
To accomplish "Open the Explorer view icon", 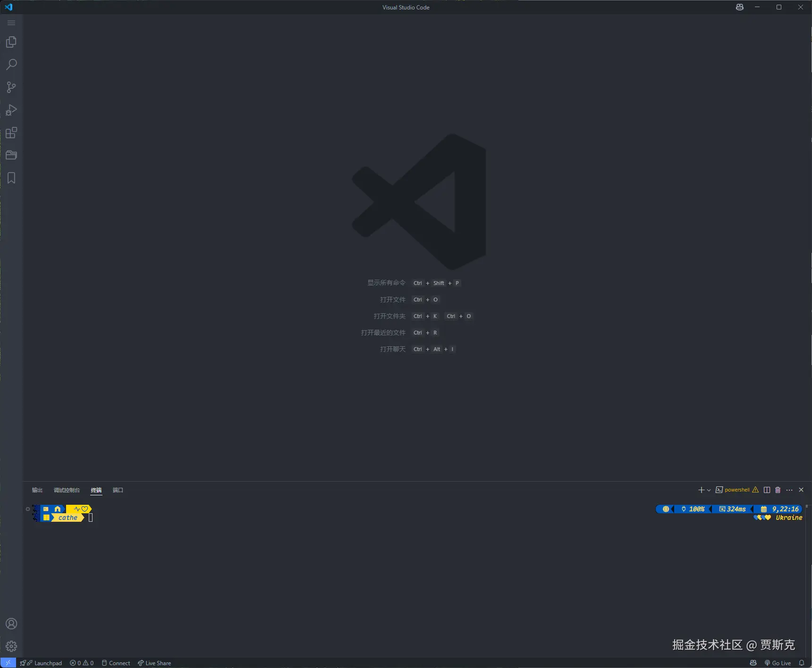I will (x=11, y=42).
